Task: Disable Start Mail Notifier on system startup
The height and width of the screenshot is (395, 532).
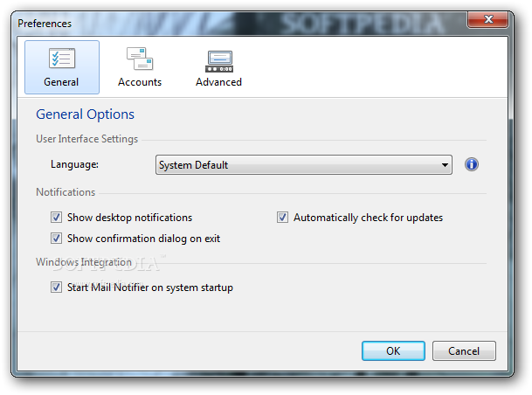Action: 56,288
